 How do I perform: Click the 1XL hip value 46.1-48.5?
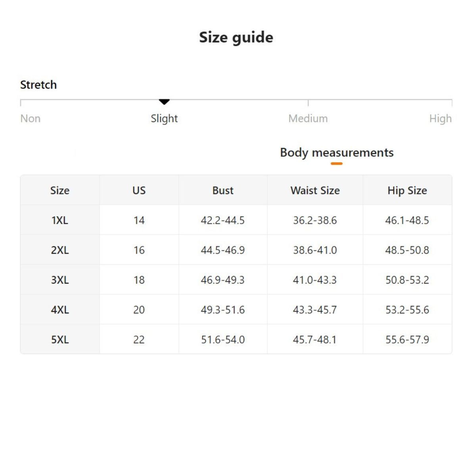(407, 220)
